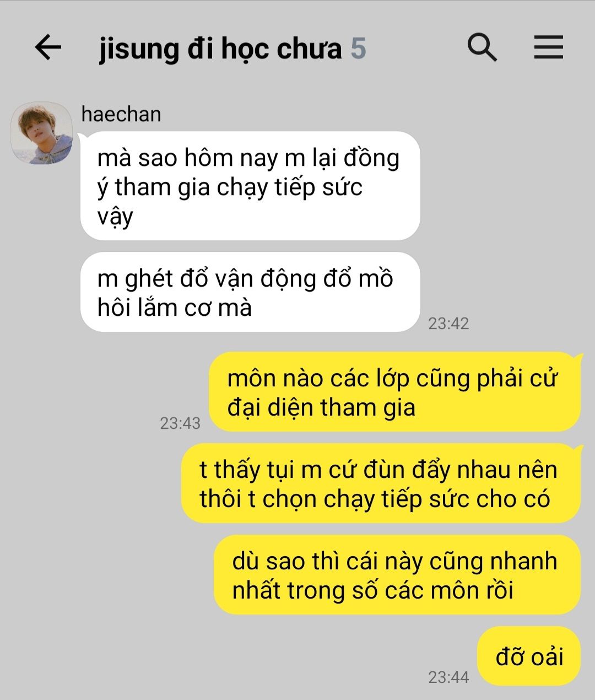Select message 'm ghét đổ vận động đổ mồ hôi'
The height and width of the screenshot is (700, 595).
(x=250, y=292)
